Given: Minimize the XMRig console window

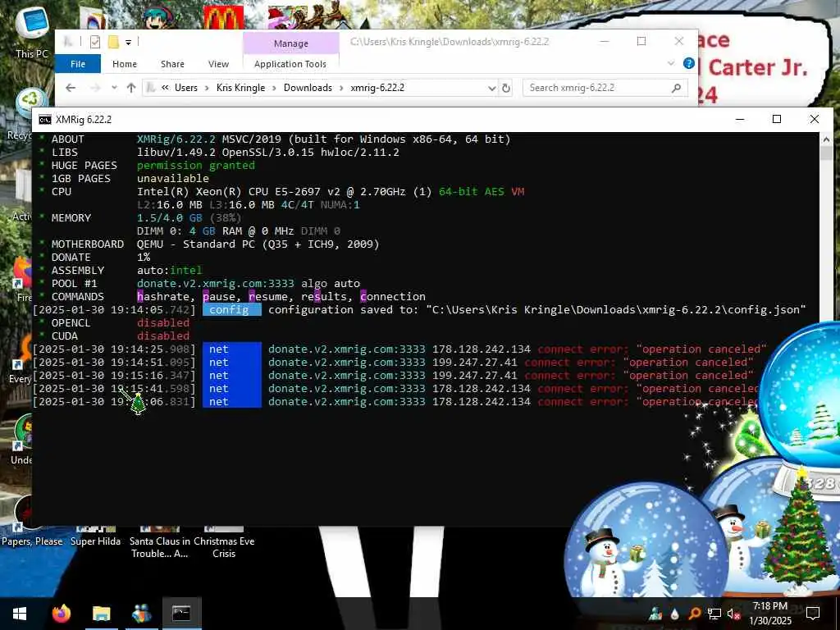Looking at the screenshot, I should tap(740, 120).
